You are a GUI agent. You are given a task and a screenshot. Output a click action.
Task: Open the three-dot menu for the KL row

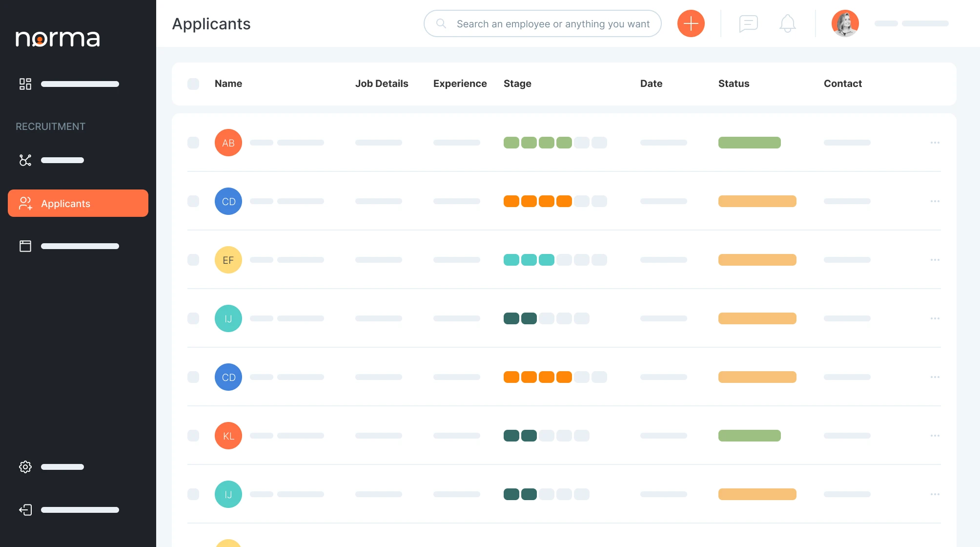point(935,436)
